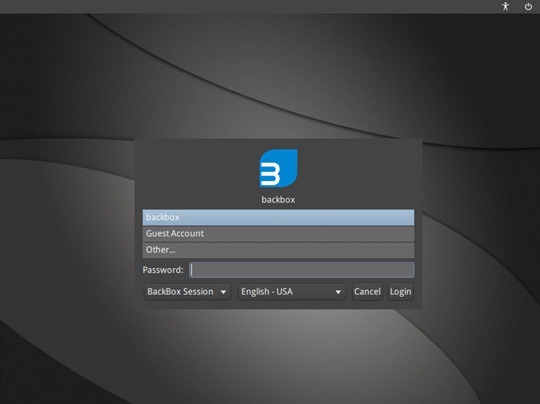540x404 pixels.
Task: Select the backbox user row
Action: [278, 217]
